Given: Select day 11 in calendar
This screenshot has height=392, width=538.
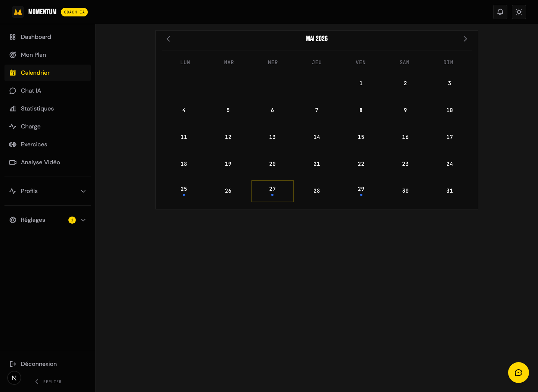Looking at the screenshot, I should pyautogui.click(x=184, y=137).
